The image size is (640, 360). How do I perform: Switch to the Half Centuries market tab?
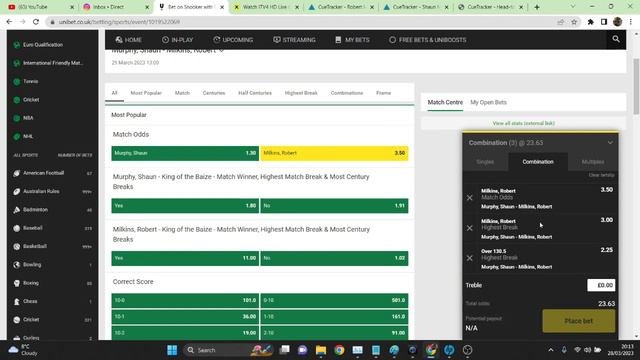(255, 93)
